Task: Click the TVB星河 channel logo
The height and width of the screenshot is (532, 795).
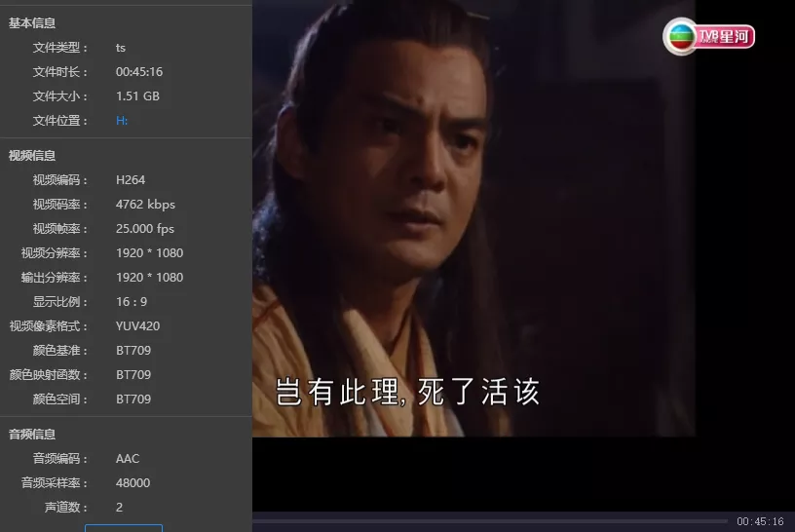Action: coord(709,36)
